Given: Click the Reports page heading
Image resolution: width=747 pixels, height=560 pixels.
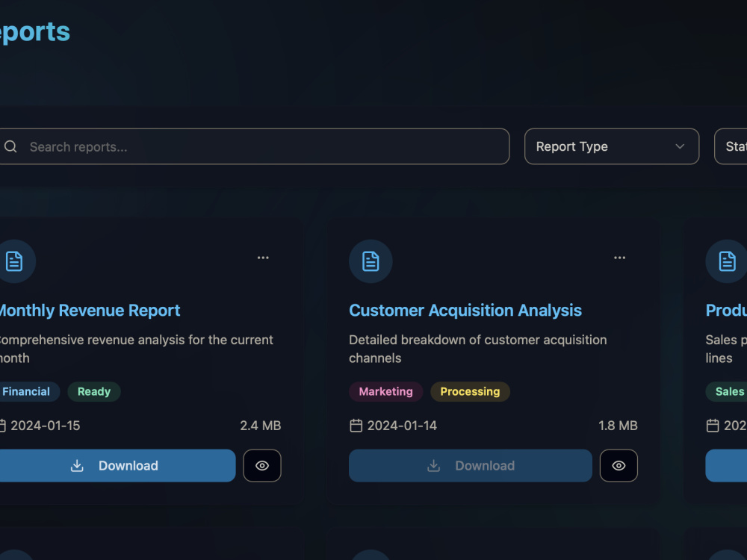Looking at the screenshot, I should 35,32.
